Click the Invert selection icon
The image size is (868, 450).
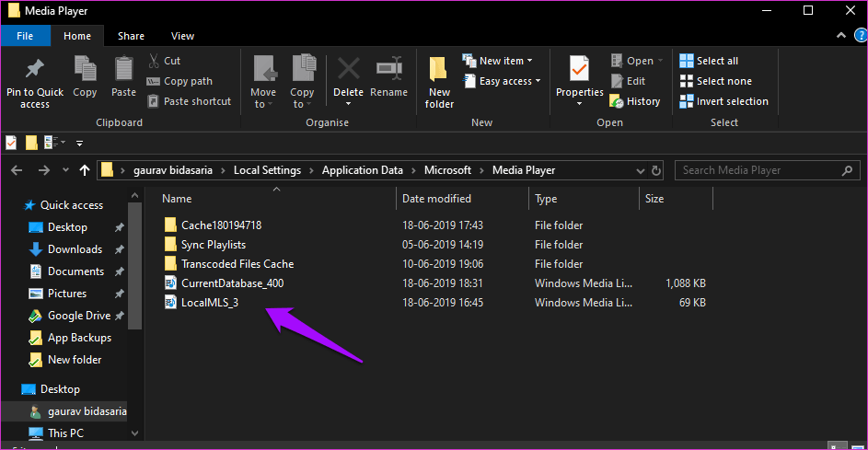[687, 101]
